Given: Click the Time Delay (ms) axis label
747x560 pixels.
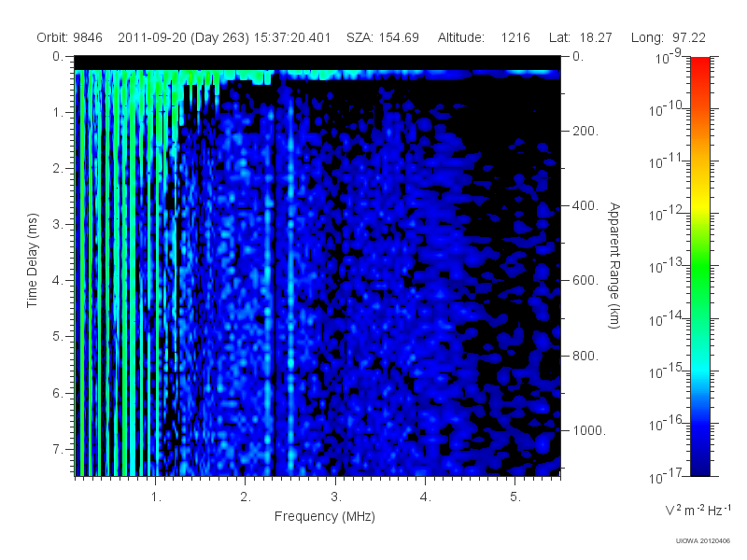Looking at the screenshot, I should pyautogui.click(x=32, y=260).
